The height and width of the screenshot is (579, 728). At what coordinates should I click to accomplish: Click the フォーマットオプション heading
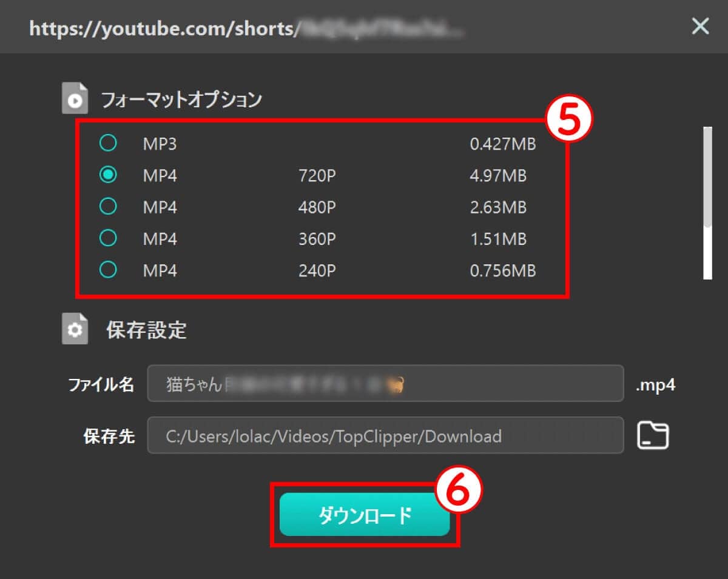[181, 99]
